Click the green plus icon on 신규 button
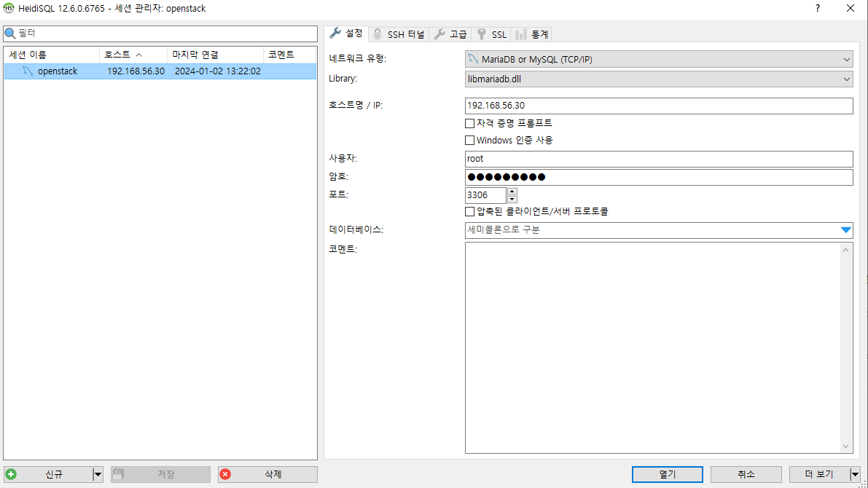 click(11, 474)
